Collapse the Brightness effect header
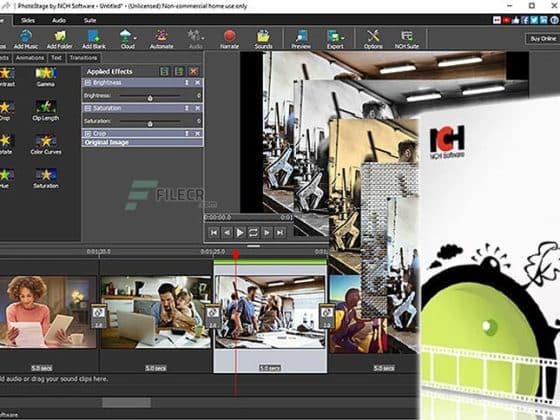 [x=88, y=83]
